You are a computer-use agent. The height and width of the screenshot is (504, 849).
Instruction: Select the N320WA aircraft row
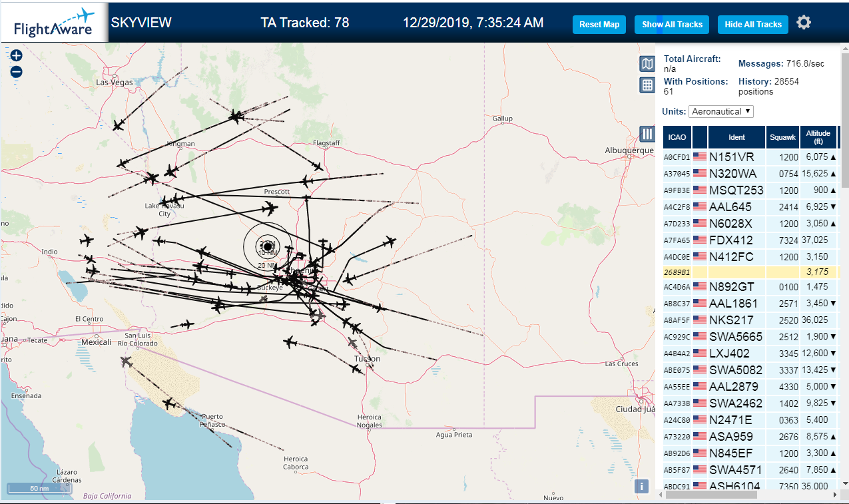coord(750,174)
